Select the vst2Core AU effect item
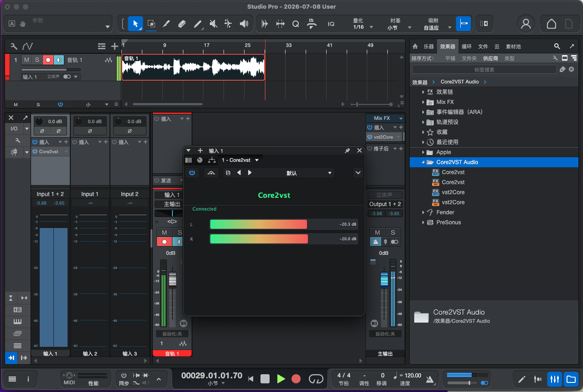Viewport: 583px width, 392px height. [453, 202]
